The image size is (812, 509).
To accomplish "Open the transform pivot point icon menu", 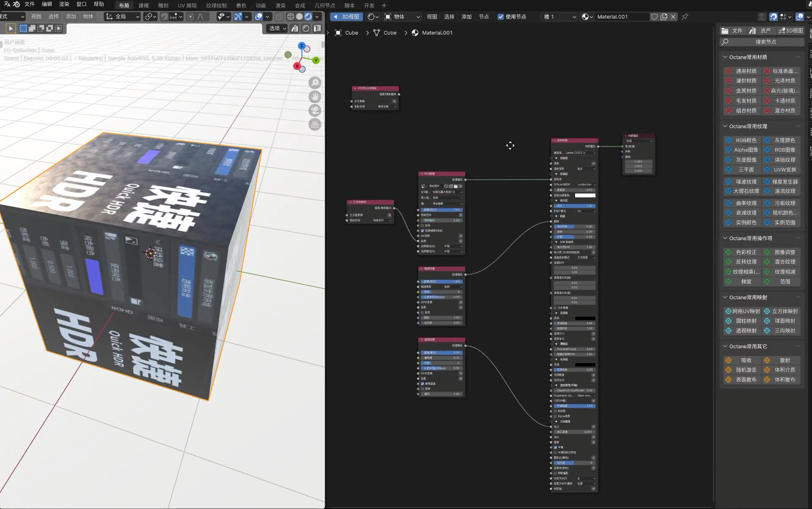I will tap(151, 16).
